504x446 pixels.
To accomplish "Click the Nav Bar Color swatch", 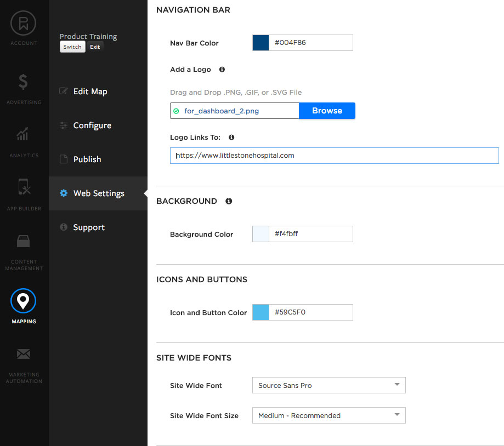I will pyautogui.click(x=261, y=43).
